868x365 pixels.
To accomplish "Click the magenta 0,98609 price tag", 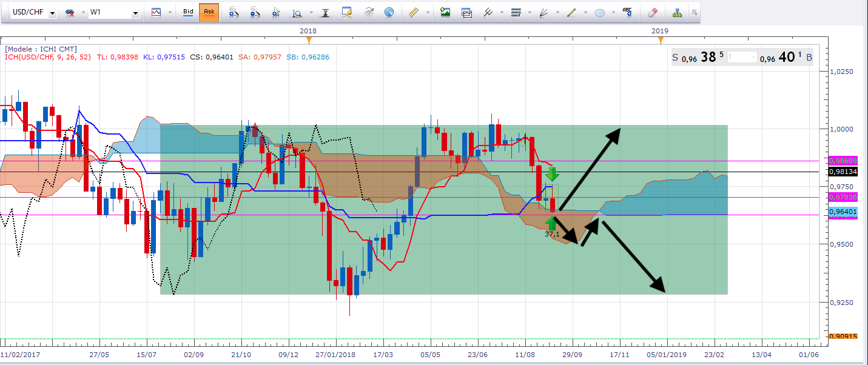I will (842, 161).
